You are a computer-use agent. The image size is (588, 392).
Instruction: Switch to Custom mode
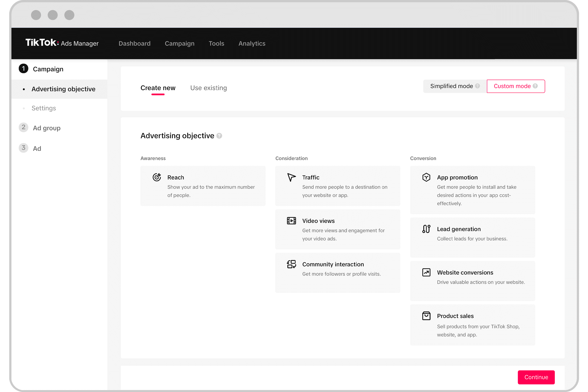(x=516, y=86)
